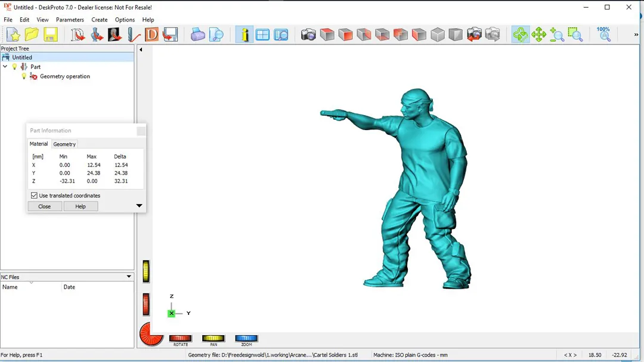Open the Create menu
This screenshot has width=644, height=362.
pyautogui.click(x=100, y=20)
